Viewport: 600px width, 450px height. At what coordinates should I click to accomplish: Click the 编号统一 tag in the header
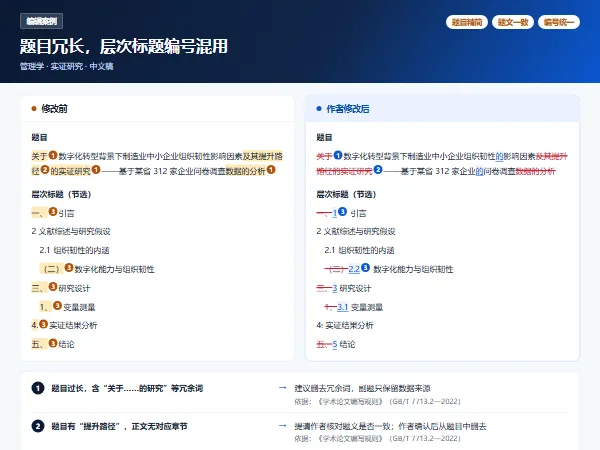click(559, 22)
